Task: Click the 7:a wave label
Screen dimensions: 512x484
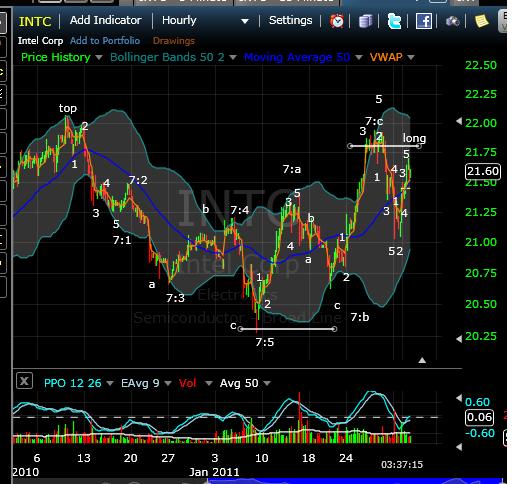Action: [x=292, y=169]
